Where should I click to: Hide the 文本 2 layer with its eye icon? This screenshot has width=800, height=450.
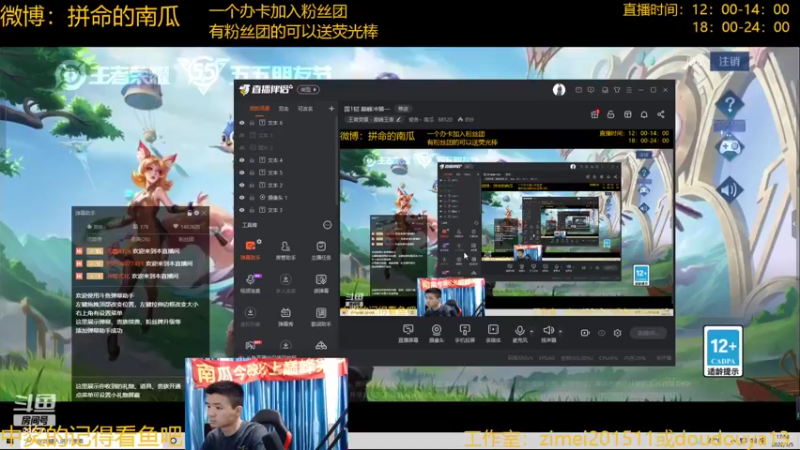point(242,185)
